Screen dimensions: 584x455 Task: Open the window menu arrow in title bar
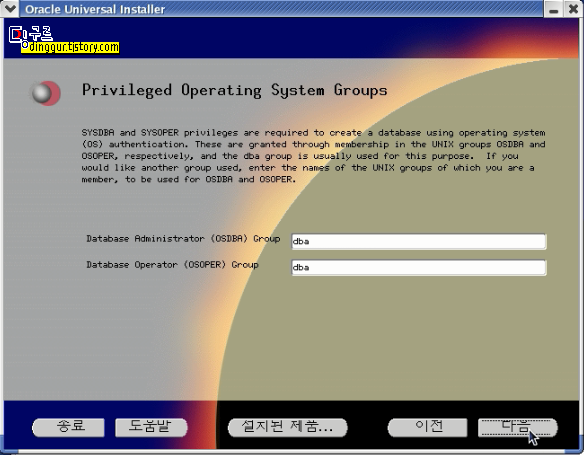10,8
